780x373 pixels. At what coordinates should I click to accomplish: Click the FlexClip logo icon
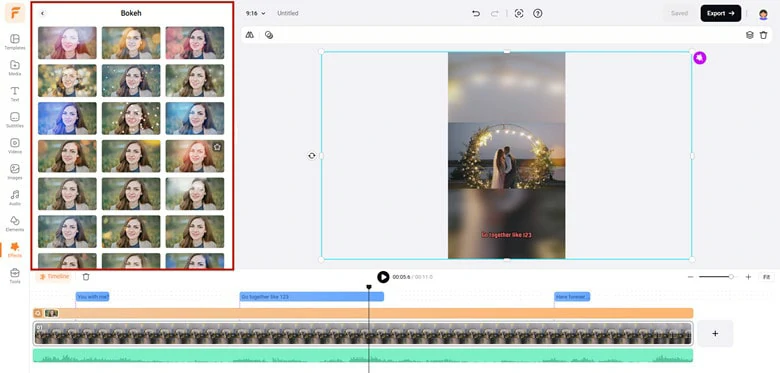point(15,13)
